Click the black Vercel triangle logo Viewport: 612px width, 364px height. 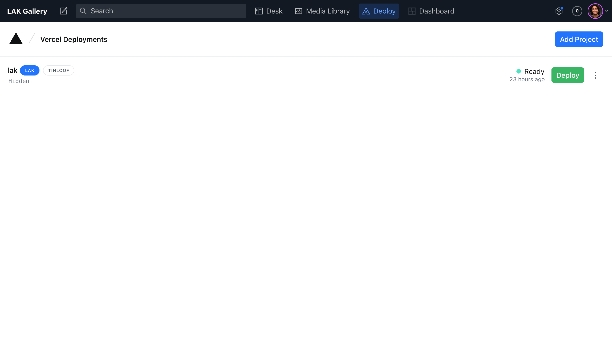pos(16,39)
